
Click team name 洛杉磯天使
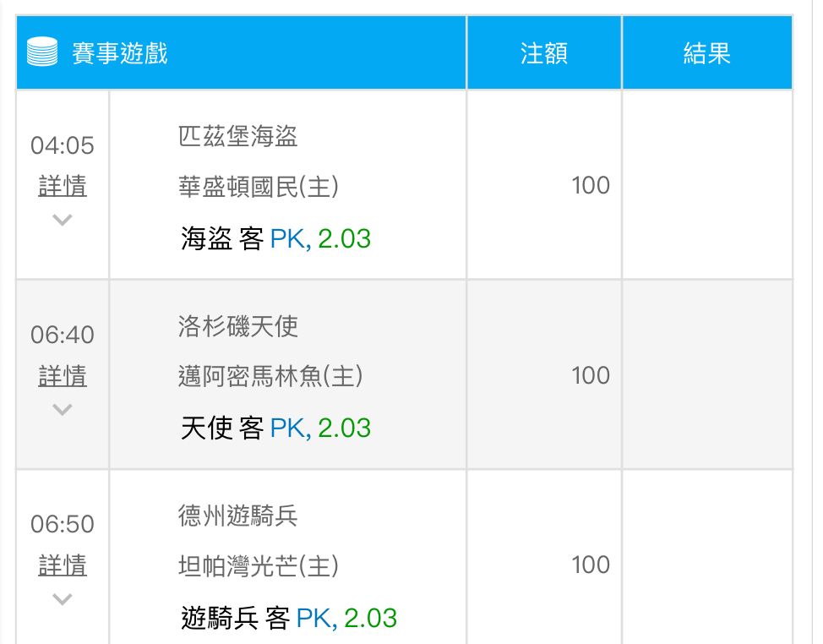tap(237, 326)
